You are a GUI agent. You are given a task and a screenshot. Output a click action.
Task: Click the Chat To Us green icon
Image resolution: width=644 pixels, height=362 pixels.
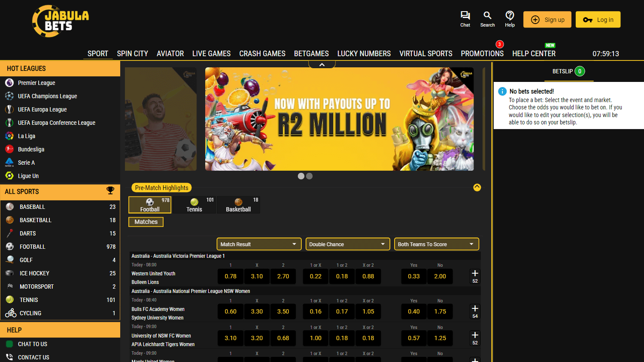pos(9,344)
